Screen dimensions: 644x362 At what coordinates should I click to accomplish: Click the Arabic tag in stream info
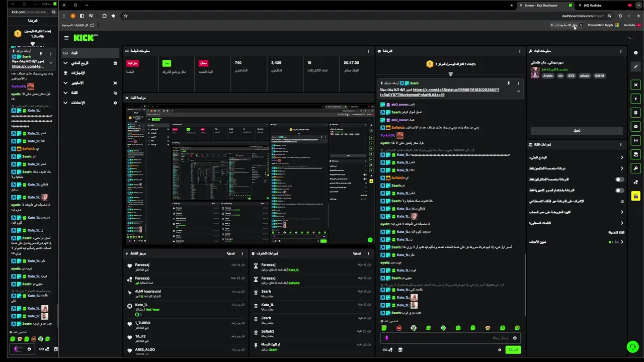click(x=548, y=76)
